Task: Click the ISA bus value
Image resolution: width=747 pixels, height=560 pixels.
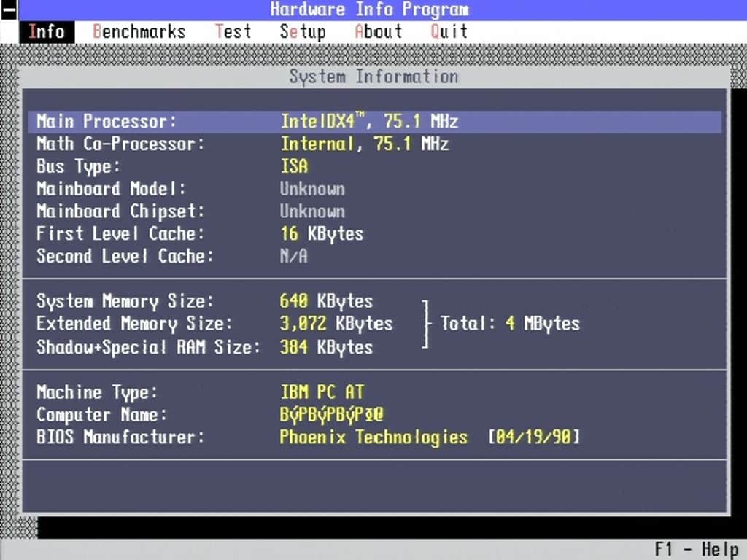Action: tap(294, 166)
